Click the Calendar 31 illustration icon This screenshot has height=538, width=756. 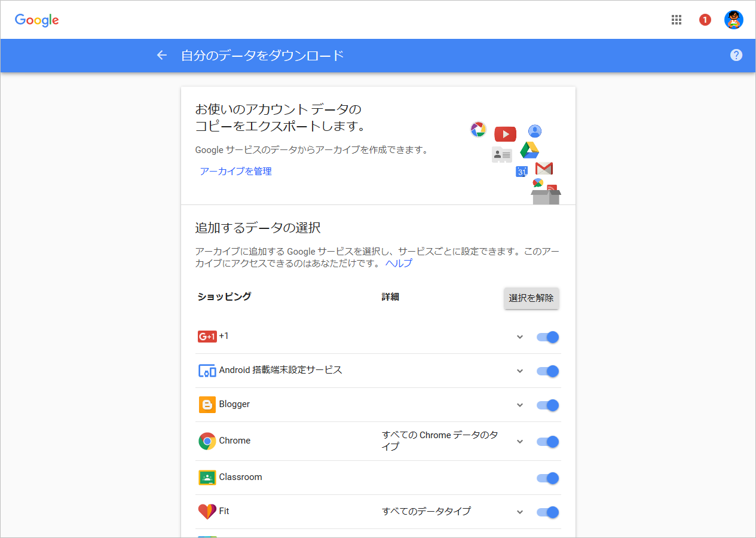pyautogui.click(x=522, y=172)
